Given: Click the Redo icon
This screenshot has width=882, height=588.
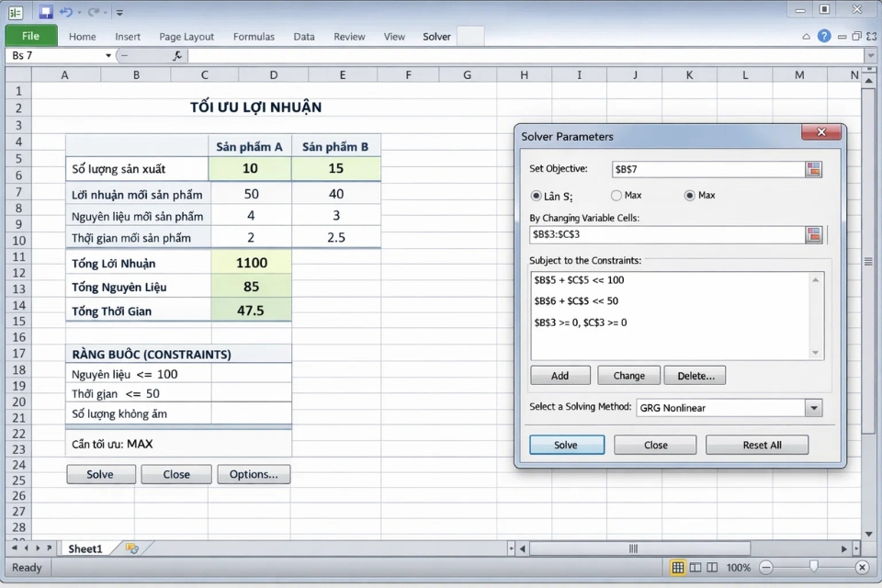Looking at the screenshot, I should (92, 11).
